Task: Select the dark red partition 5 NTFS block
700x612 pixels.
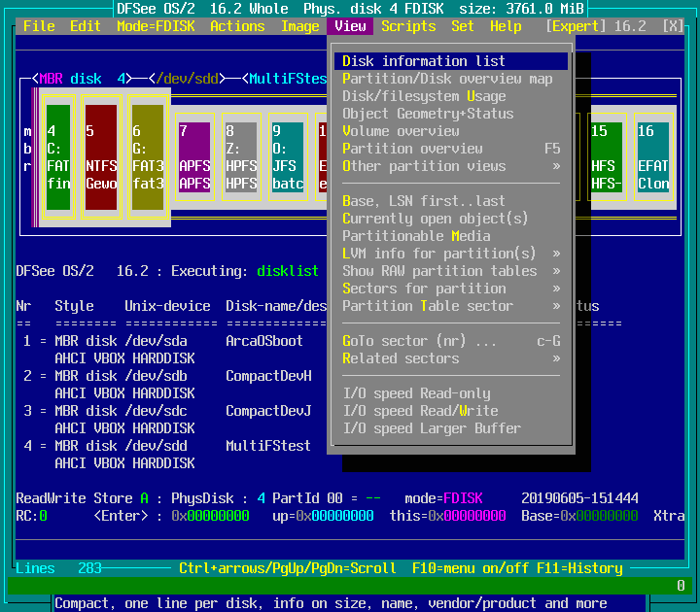Action: (x=101, y=156)
